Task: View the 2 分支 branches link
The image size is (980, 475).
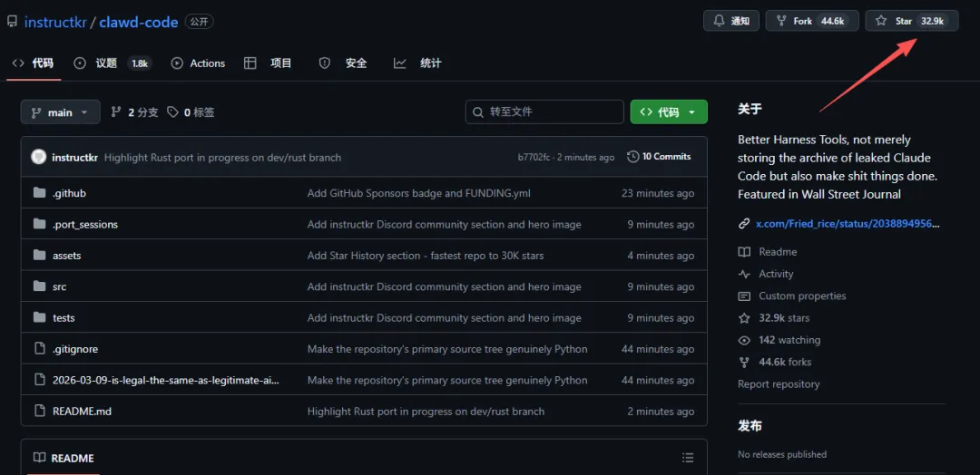Action: [x=142, y=112]
